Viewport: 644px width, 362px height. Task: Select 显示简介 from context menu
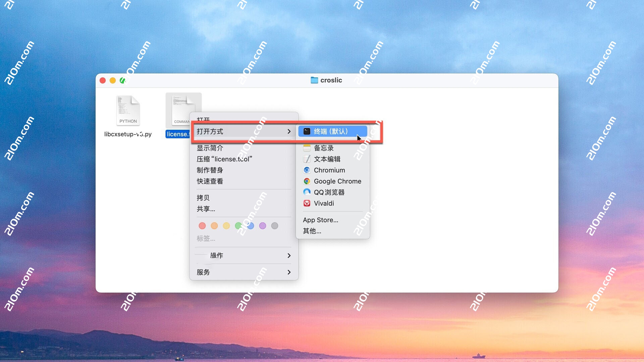[x=210, y=147]
